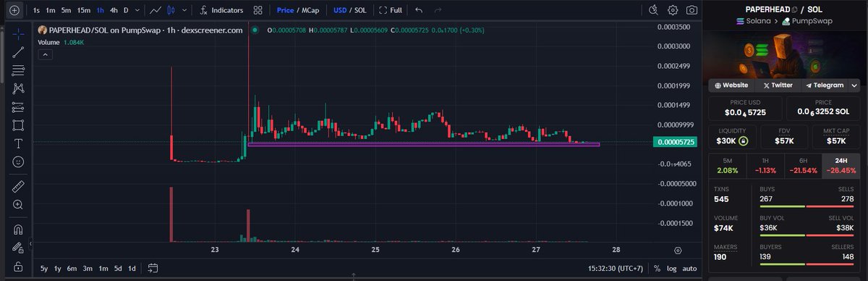Viewport: 868px width, 281px height.
Task: Redo the last chart action
Action: click(x=438, y=11)
